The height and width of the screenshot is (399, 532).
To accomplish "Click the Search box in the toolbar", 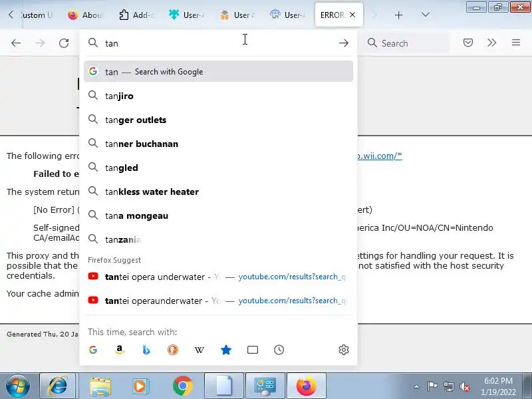I will [406, 43].
